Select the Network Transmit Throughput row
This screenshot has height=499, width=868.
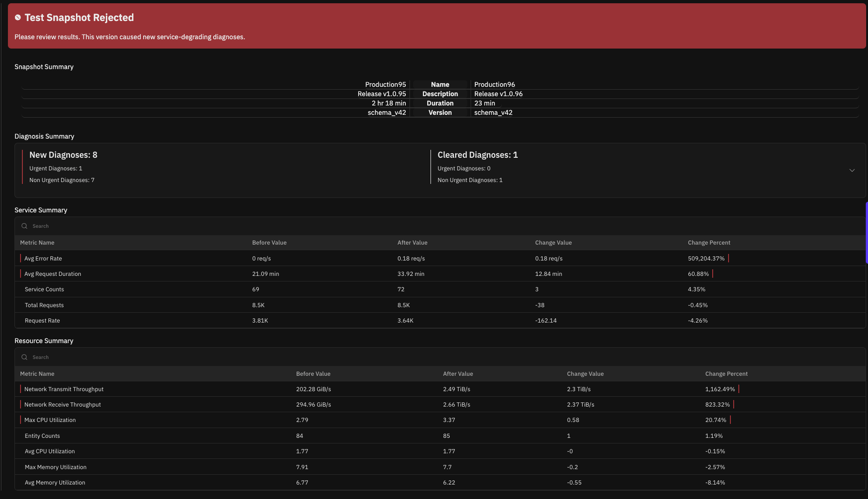pyautogui.click(x=440, y=389)
